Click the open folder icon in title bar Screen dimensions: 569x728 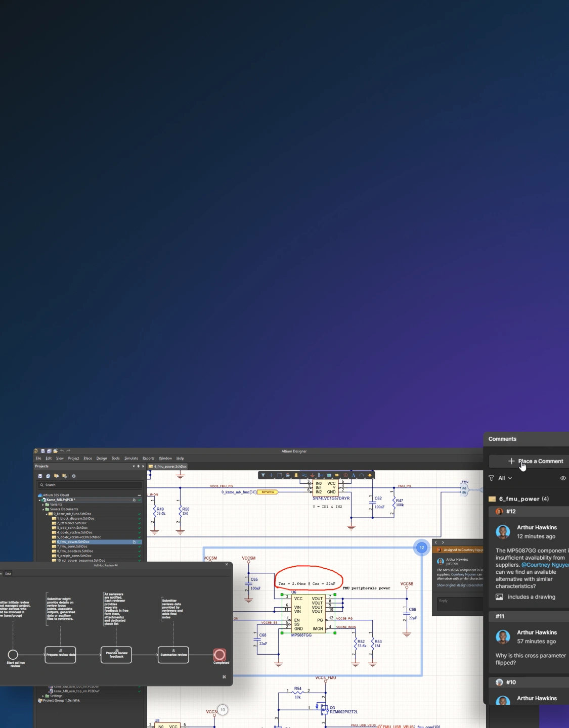pos(55,451)
